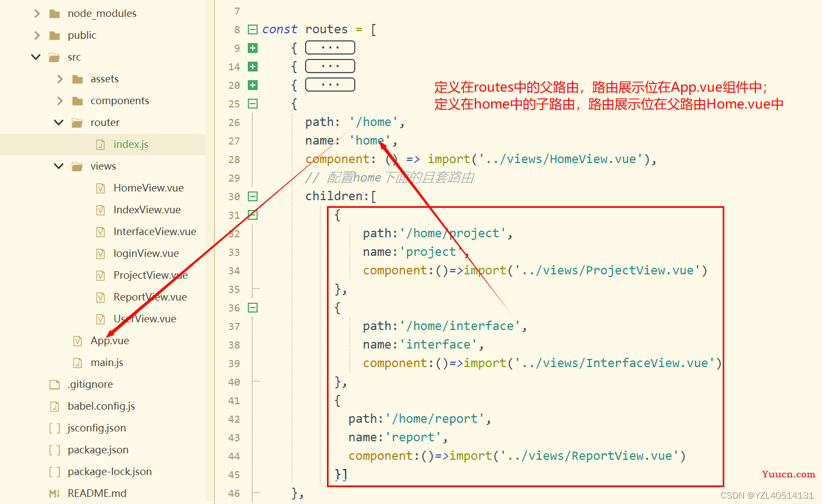This screenshot has height=504, width=822.
Task: Collapse the src folder chevron
Action: click(36, 57)
